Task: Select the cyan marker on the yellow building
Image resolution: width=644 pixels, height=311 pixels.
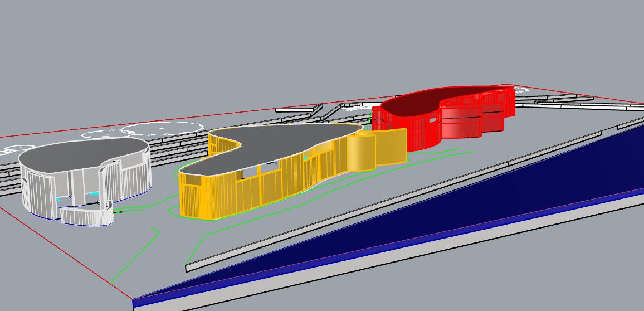Action: pyautogui.click(x=305, y=158)
